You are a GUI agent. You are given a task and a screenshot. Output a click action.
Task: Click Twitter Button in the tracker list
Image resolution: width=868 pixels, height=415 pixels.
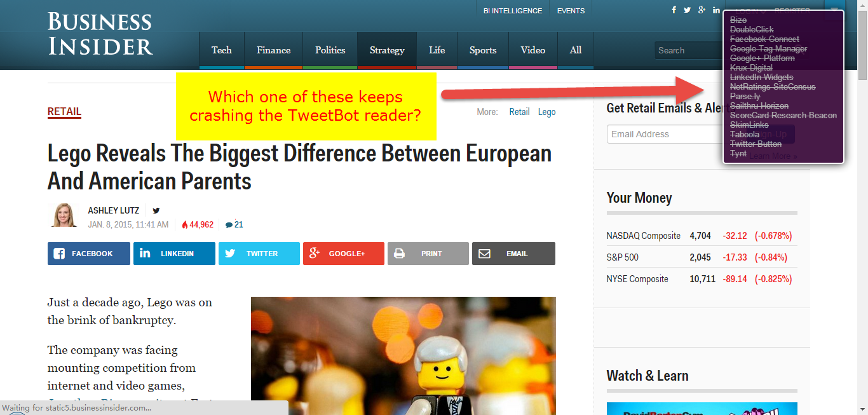coord(756,144)
